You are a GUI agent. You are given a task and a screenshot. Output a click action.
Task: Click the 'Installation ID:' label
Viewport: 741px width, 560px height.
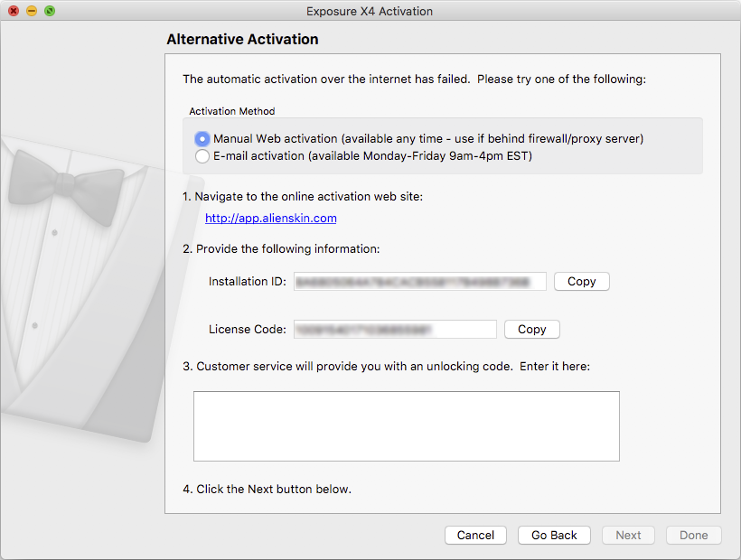pos(248,282)
